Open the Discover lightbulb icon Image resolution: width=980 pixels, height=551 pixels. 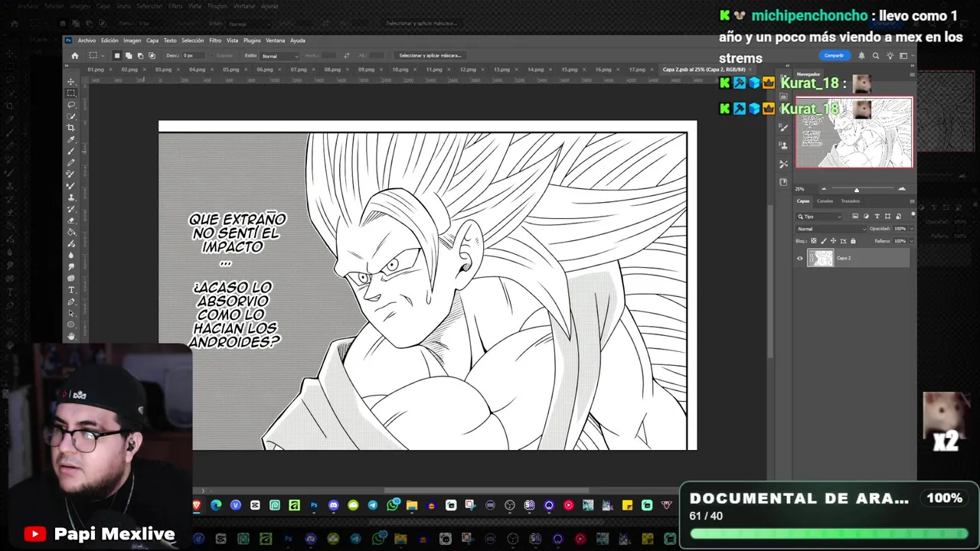(x=890, y=56)
